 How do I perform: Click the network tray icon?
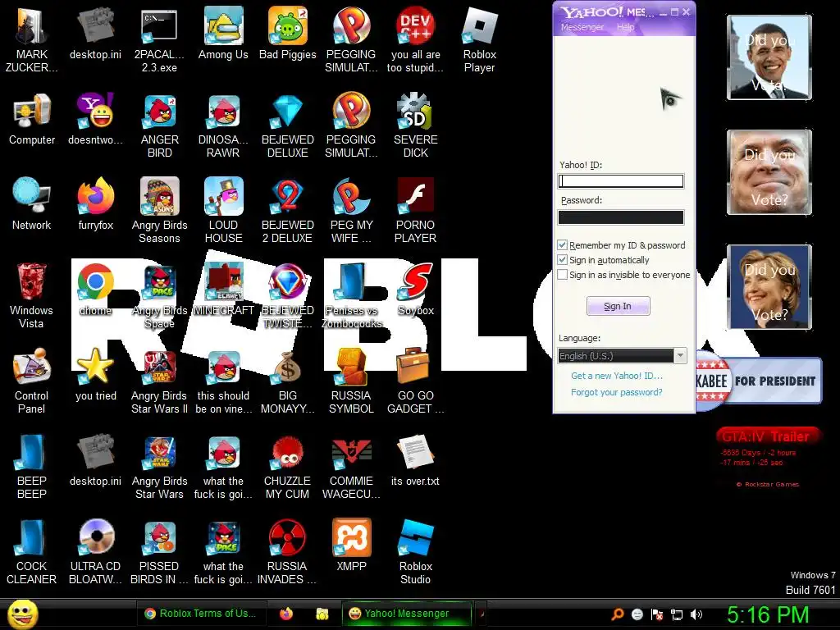click(677, 614)
